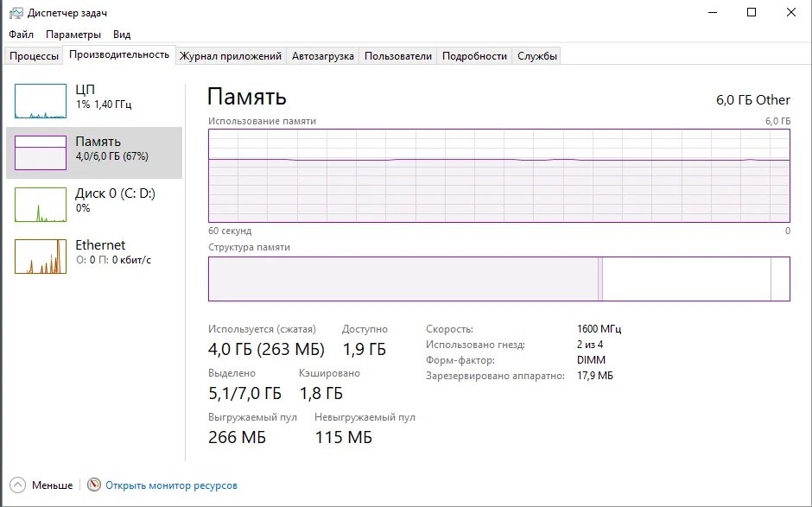Screen dimensions: 812x507
Task: Open the Параметры menu
Action: (x=73, y=35)
